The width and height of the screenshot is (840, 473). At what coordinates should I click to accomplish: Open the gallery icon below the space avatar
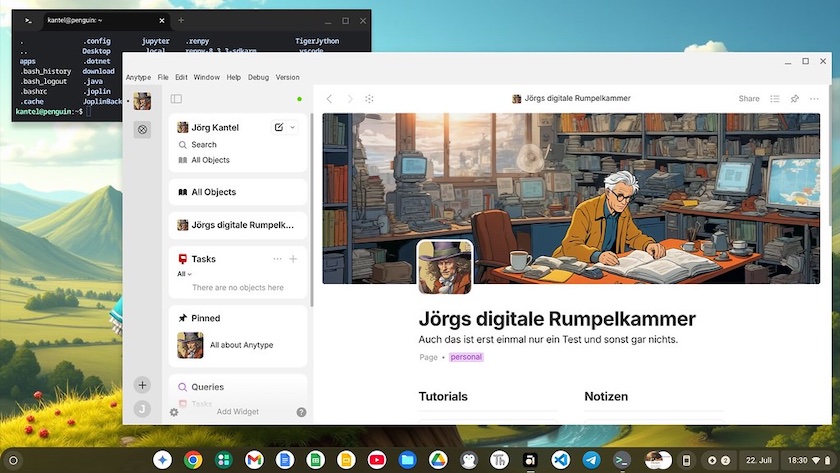142,130
